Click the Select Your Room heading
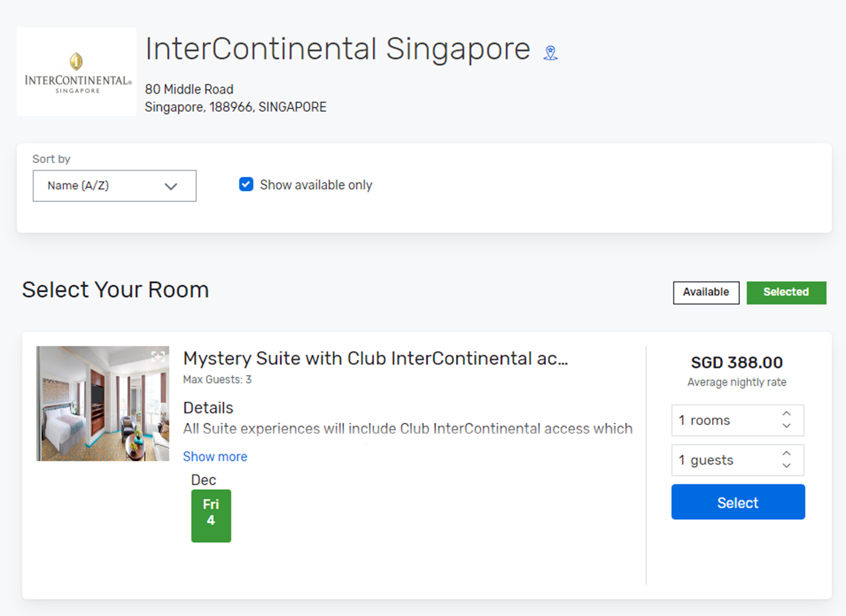846x616 pixels. (x=116, y=290)
